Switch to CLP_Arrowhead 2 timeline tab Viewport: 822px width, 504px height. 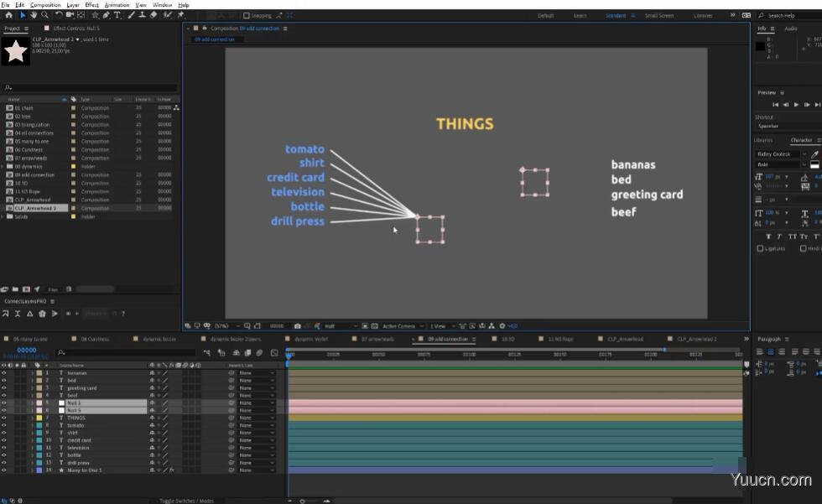(697, 340)
